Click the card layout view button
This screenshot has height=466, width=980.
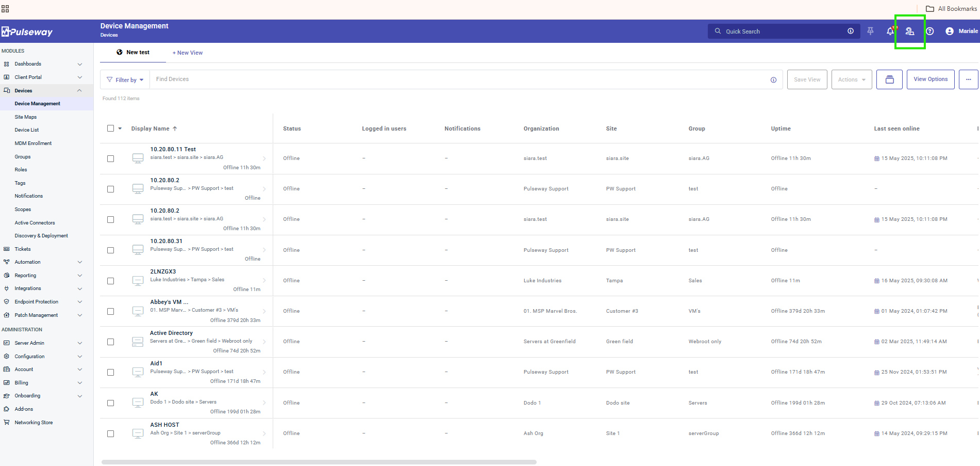889,79
